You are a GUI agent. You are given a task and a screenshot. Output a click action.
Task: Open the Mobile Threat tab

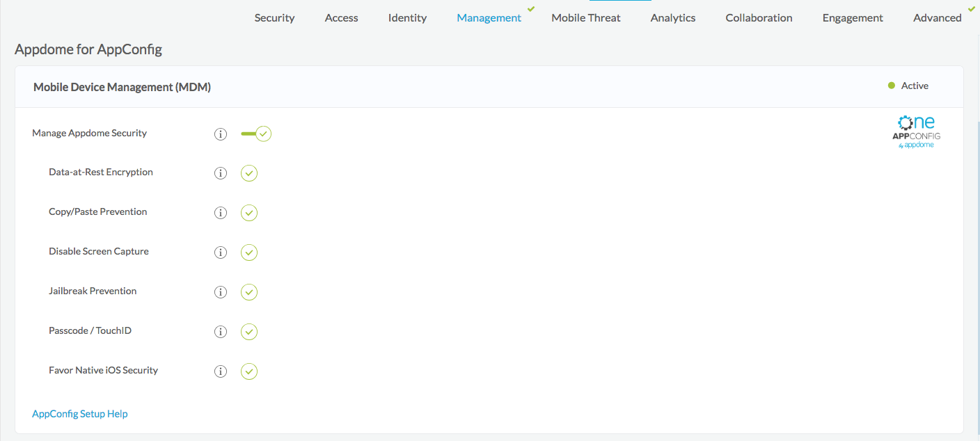tap(585, 18)
